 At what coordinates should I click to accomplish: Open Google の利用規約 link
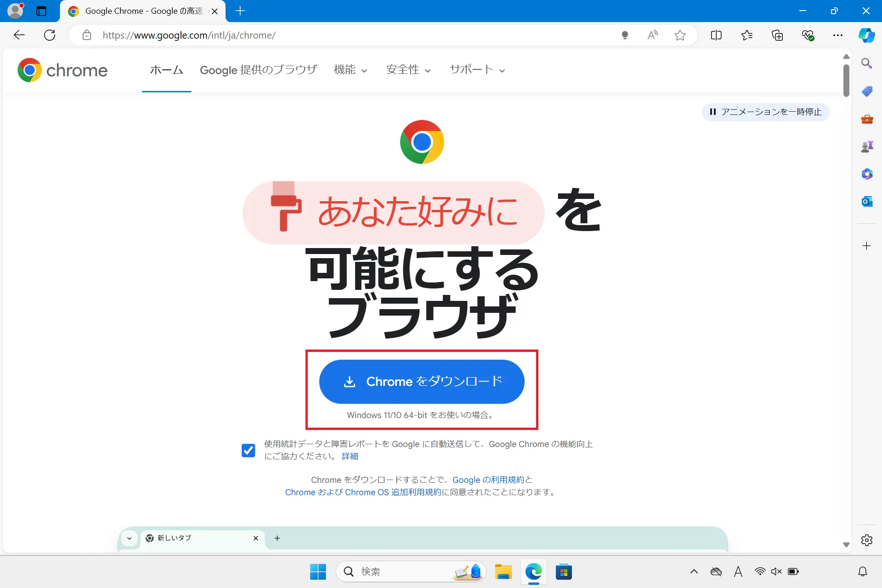point(488,480)
